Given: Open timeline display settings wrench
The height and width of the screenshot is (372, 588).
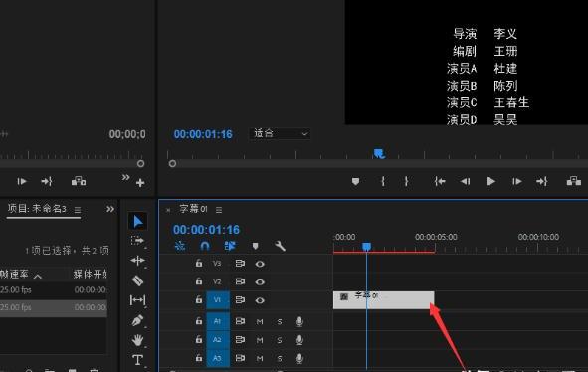Looking at the screenshot, I should (x=281, y=246).
